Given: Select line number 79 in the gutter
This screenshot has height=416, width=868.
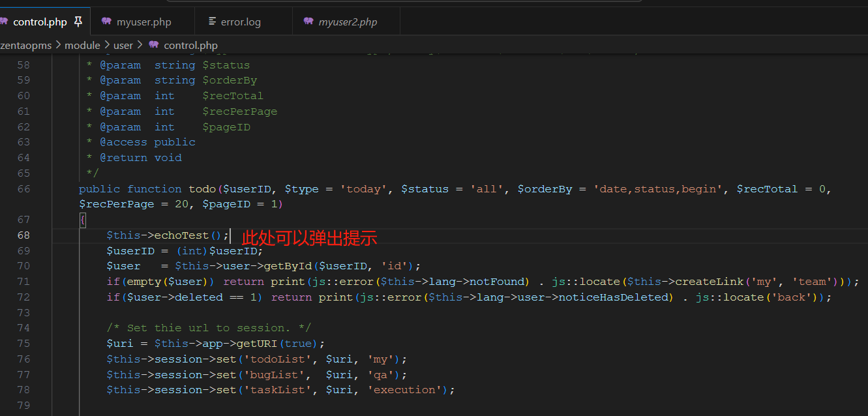Looking at the screenshot, I should coord(23,406).
